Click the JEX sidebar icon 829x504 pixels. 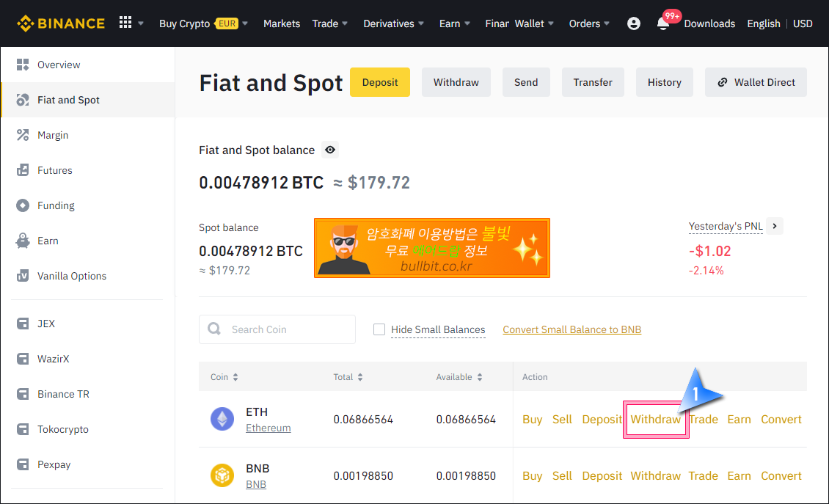point(23,324)
